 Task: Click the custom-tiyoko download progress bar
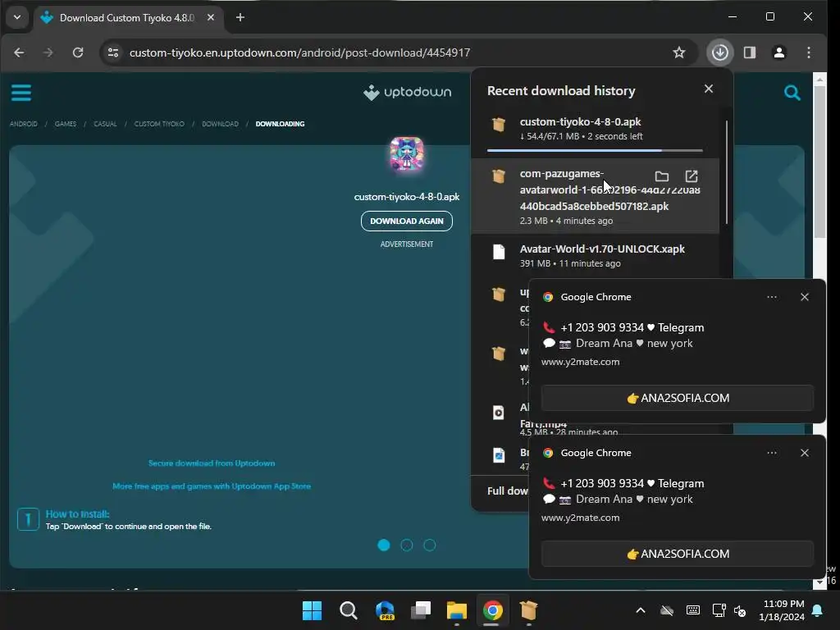tap(595, 151)
